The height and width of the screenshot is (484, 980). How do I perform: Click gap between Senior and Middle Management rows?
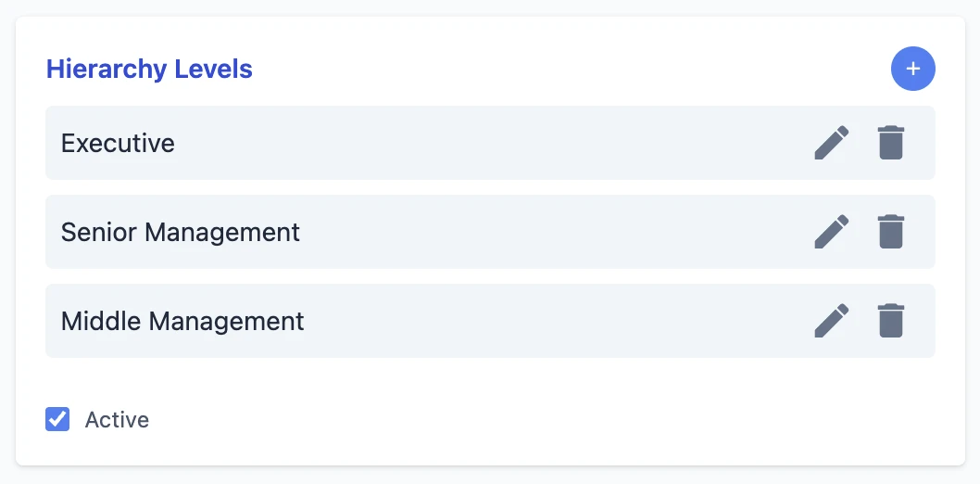pos(491,276)
